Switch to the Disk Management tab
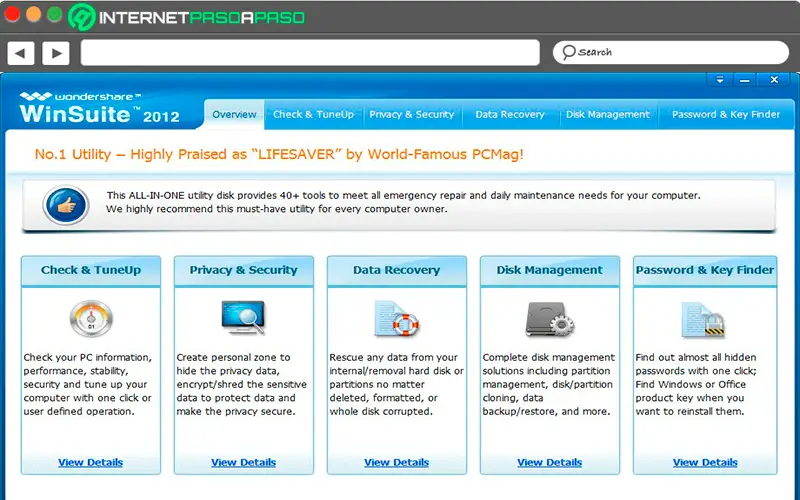The height and width of the screenshot is (500, 800). click(608, 114)
